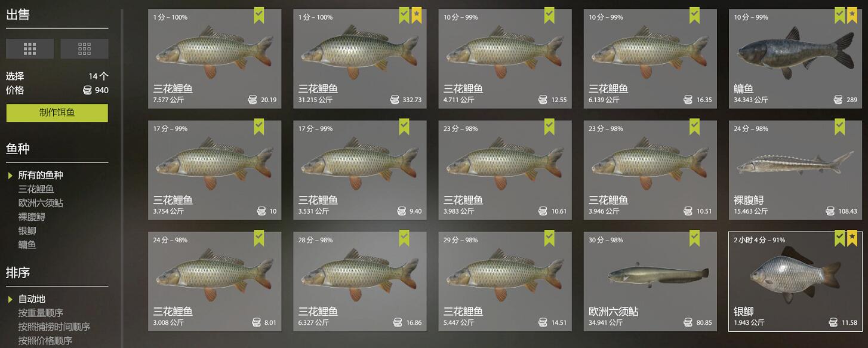Viewport: 868px width, 348px height.
Task: Switch to the small grid view icon
Action: [84, 48]
